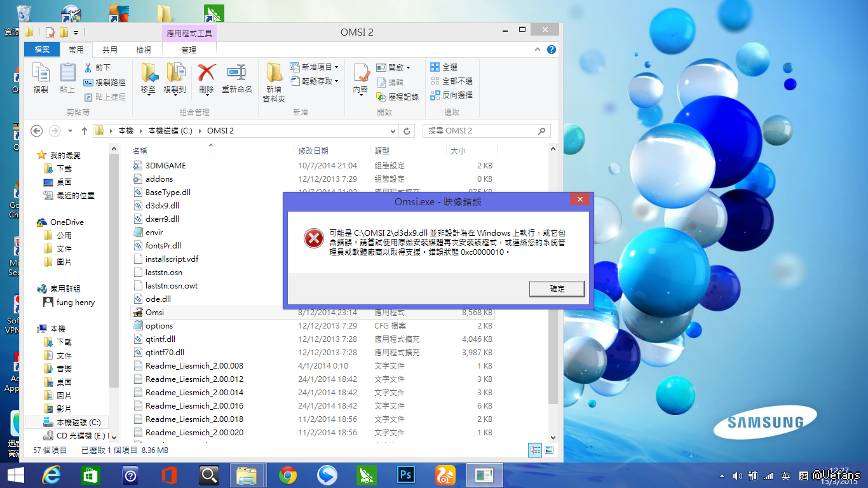The image size is (868, 488).
Task: Click 編輯 (Edit) in the ribbon
Action: (x=390, y=82)
